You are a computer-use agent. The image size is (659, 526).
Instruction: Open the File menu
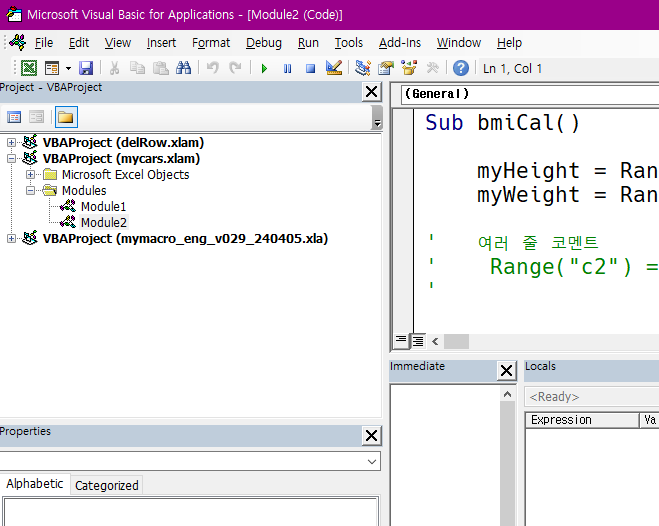click(44, 43)
